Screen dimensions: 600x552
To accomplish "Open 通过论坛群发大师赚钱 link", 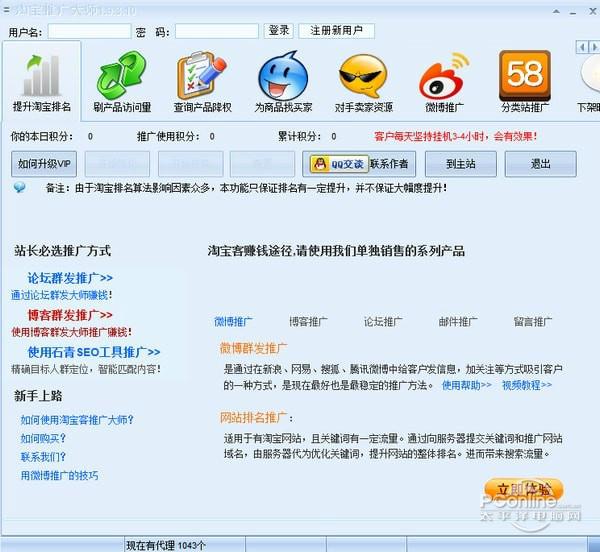I will click(62, 295).
